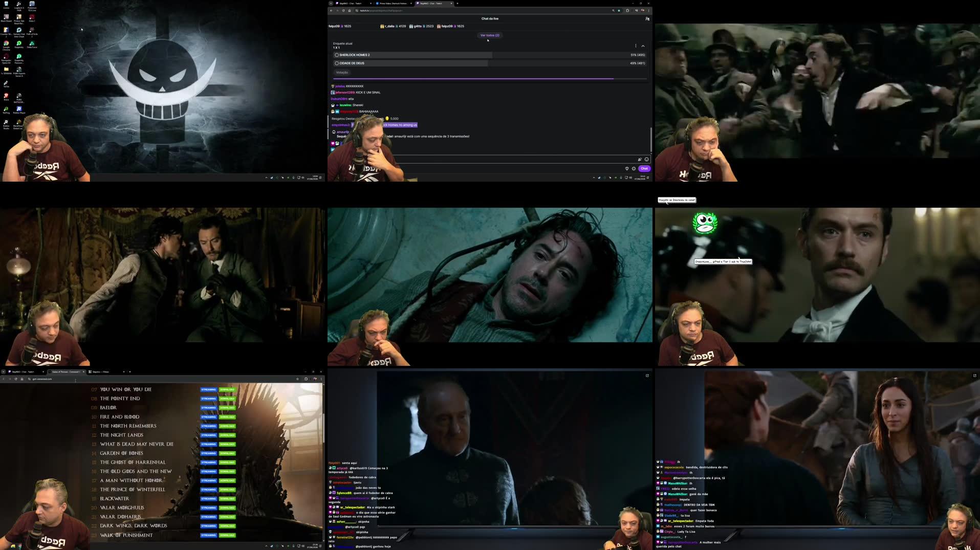This screenshot has width=980, height=550.
Task: Open the 1x SEMANA folder on desktop
Action: point(6,71)
